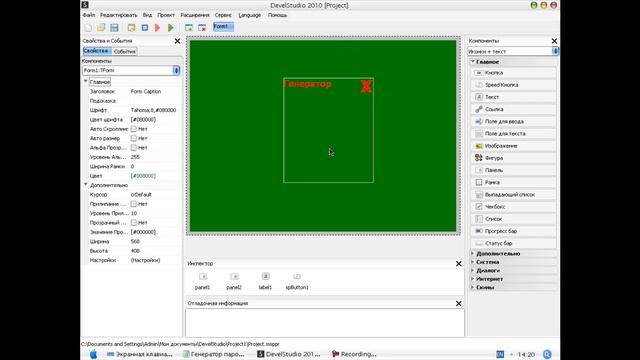
Task: Enable the Прилипание checkbox
Action: [x=133, y=204]
